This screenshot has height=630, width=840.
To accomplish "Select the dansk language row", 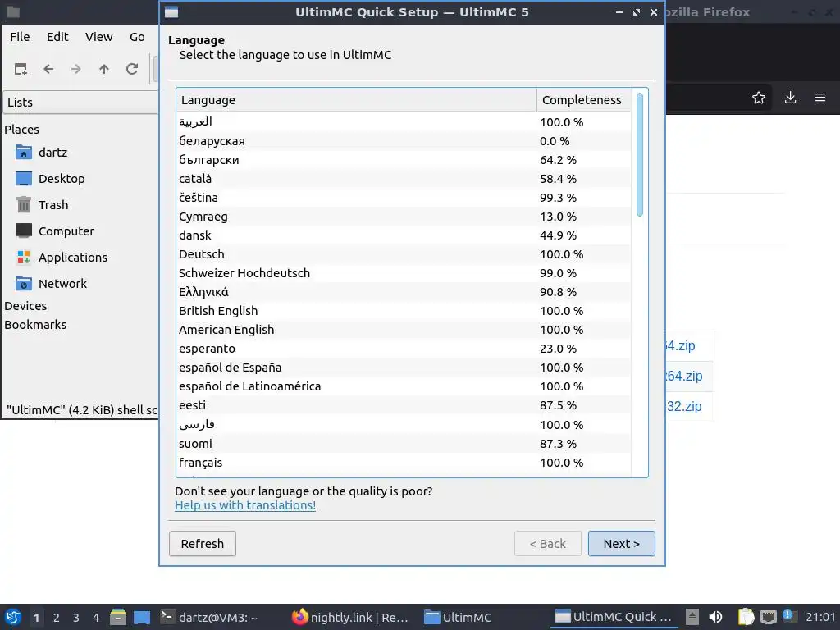I will [404, 235].
